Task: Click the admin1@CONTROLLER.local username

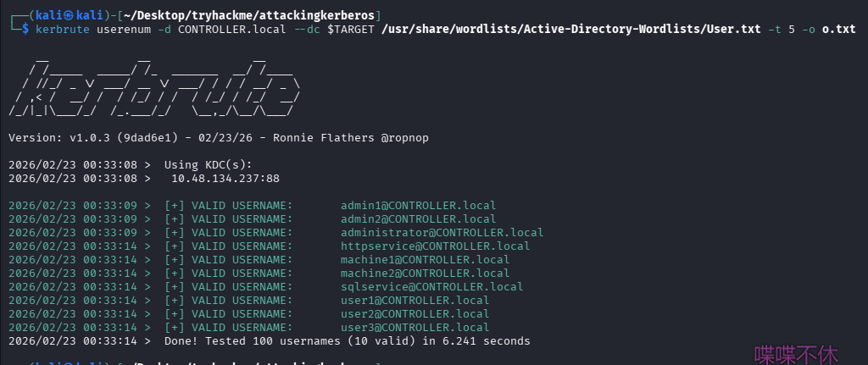Action: click(418, 206)
